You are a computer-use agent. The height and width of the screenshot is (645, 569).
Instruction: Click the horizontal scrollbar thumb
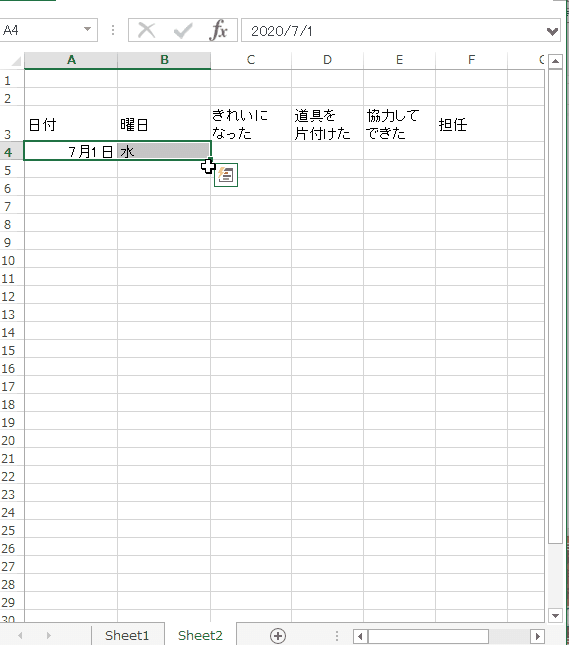coord(428,636)
